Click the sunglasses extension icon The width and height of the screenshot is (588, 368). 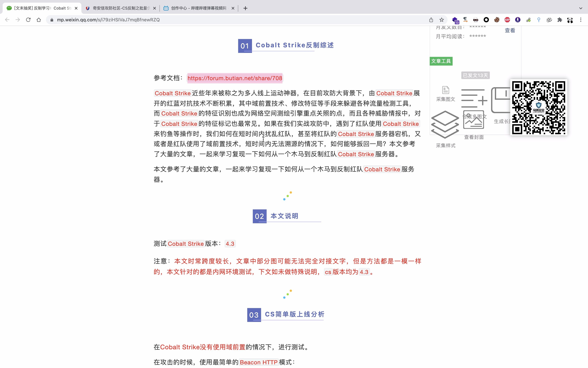(x=476, y=20)
